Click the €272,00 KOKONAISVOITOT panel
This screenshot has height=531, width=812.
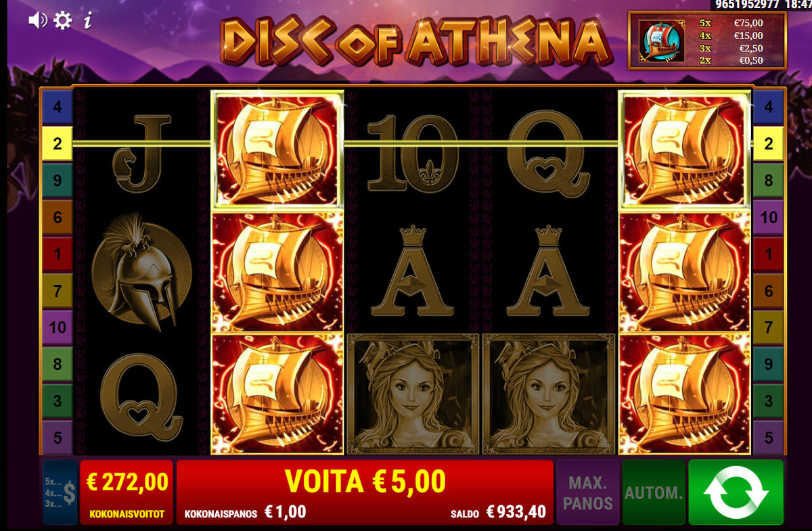point(127,492)
